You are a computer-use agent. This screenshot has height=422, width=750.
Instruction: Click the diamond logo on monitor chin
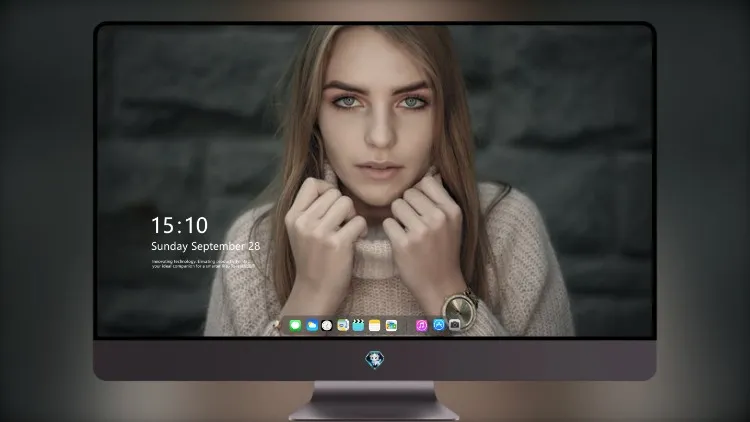375,360
